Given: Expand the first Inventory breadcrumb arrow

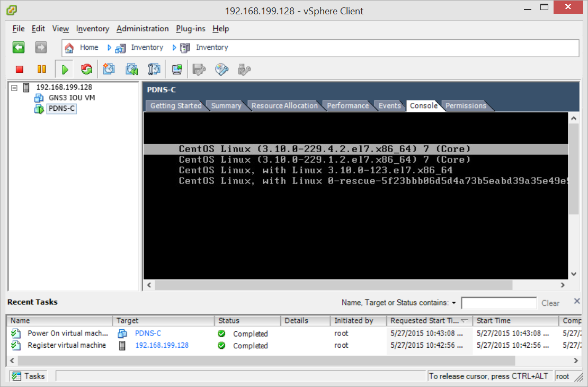Looking at the screenshot, I should (174, 48).
